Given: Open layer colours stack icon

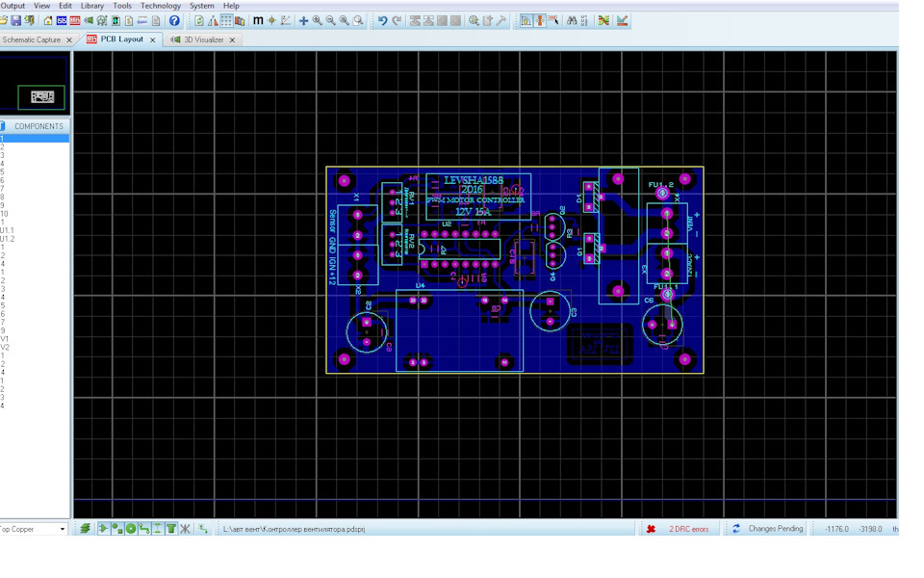Looking at the screenshot, I should point(240,20).
